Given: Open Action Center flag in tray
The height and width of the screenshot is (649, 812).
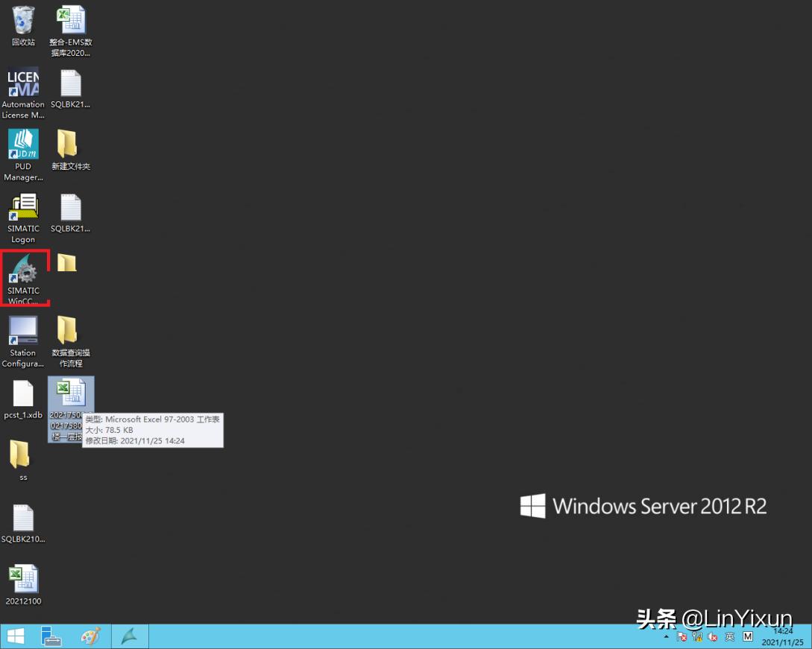Looking at the screenshot, I should point(682,636).
